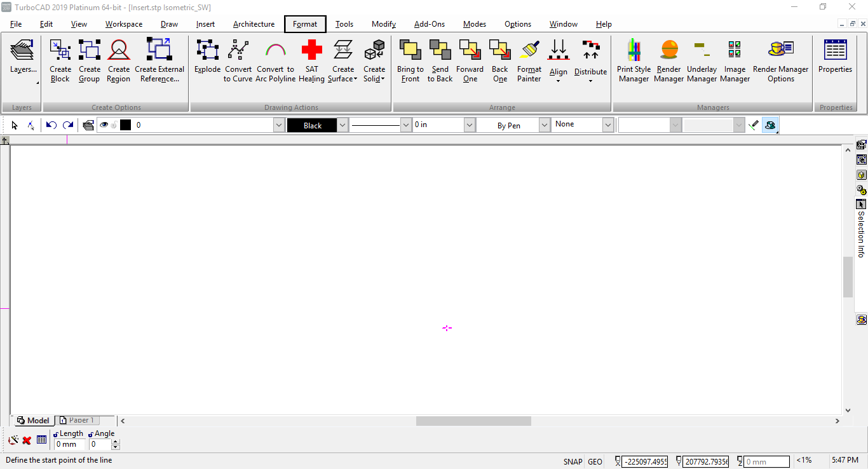This screenshot has height=469, width=868.
Task: Run SAT Healing tool
Action: point(312,60)
